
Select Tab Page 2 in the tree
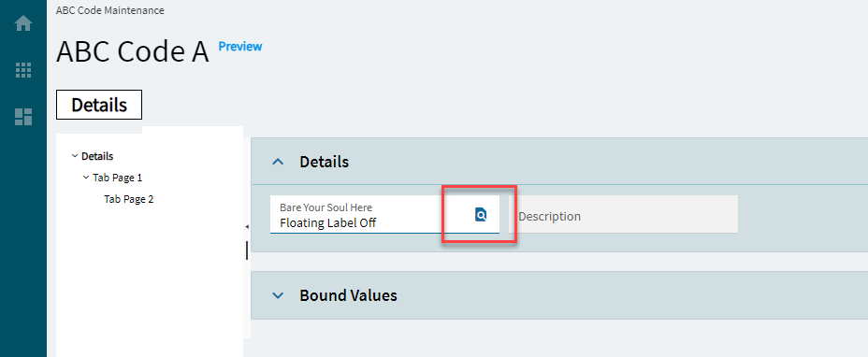(128, 199)
